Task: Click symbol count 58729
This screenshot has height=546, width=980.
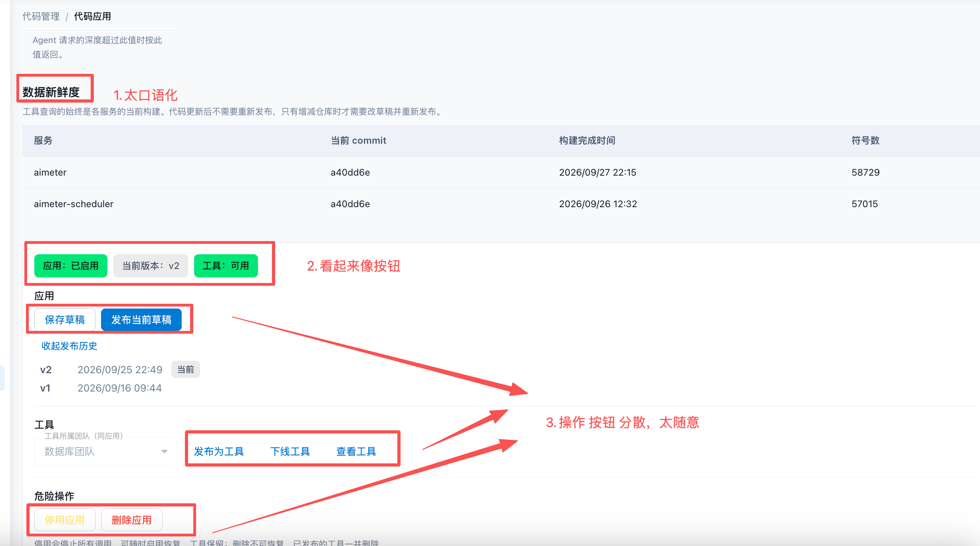Action: point(866,172)
